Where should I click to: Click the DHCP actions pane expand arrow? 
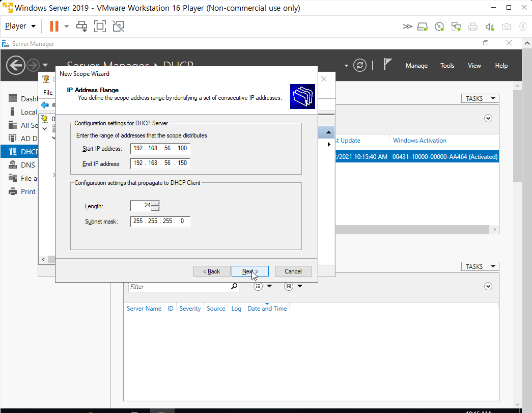pos(328,144)
